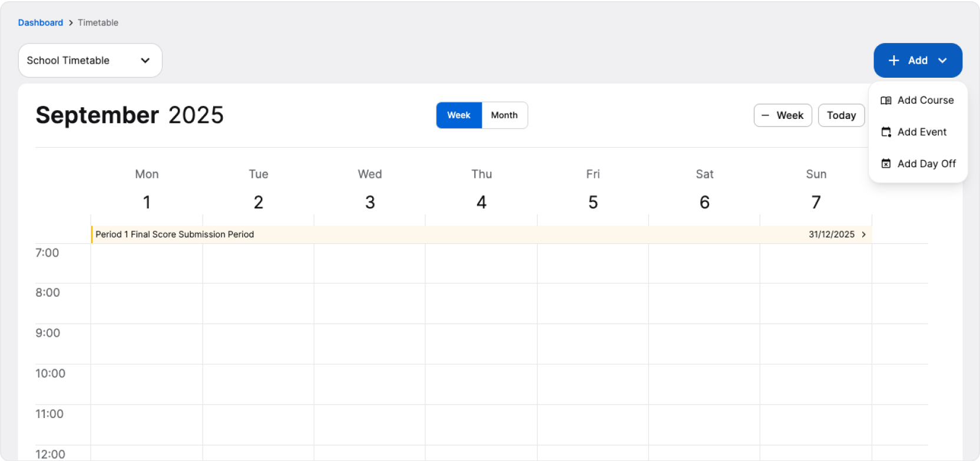Image resolution: width=980 pixels, height=461 pixels.
Task: Click the 9:00 time label
Action: (x=48, y=333)
